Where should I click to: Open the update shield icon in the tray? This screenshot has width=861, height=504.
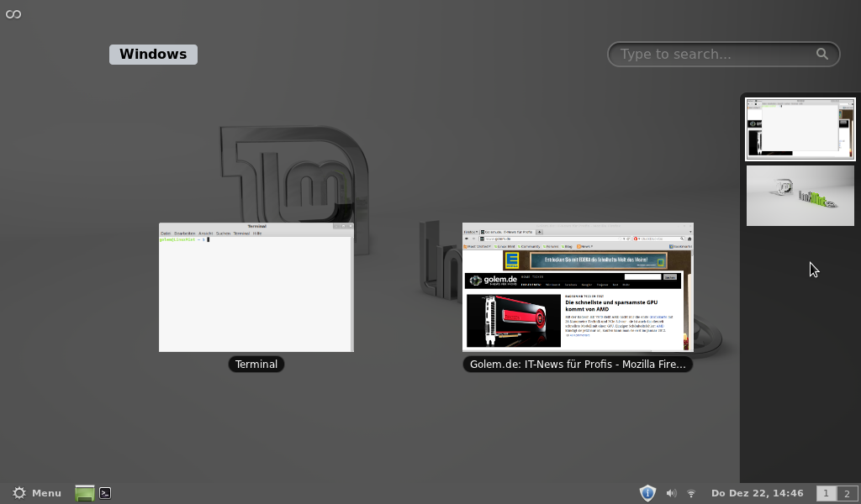tap(647, 493)
